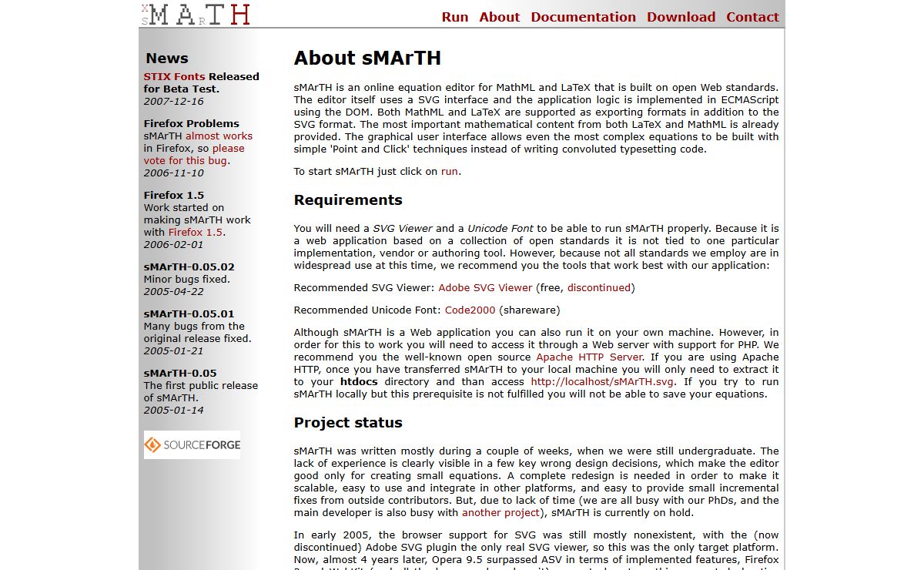Click the 'sMArTH-0.05' first release title
The image size is (924, 570).
tap(180, 373)
